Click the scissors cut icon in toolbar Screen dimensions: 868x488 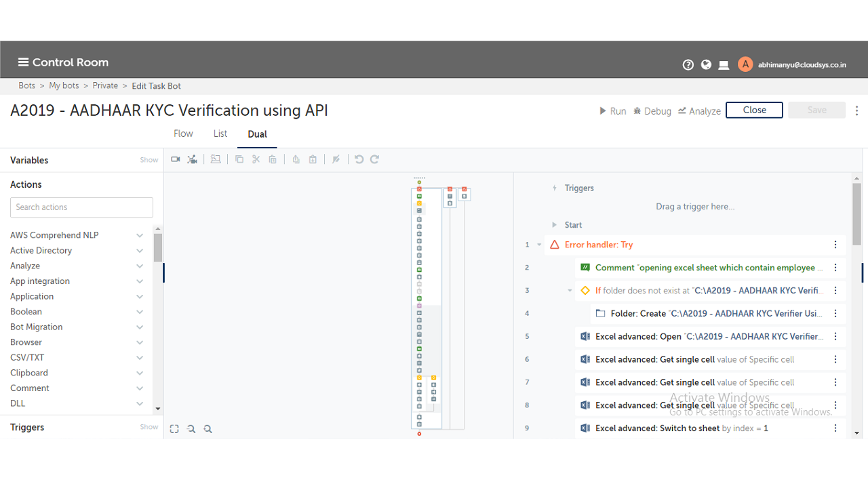pyautogui.click(x=256, y=159)
